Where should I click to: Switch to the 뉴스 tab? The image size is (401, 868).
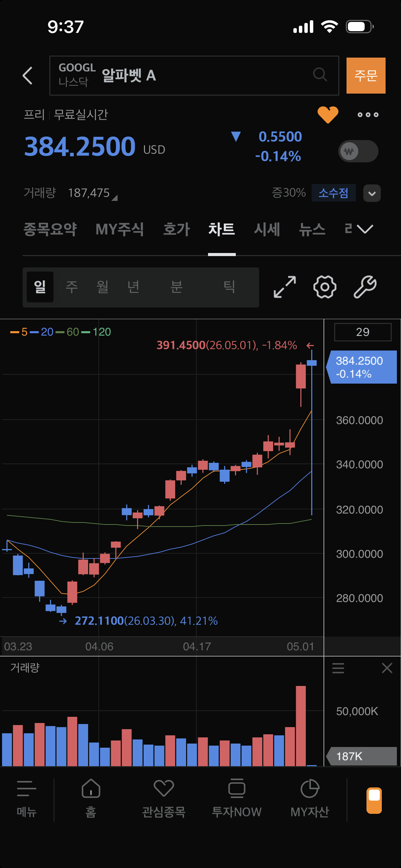(312, 229)
